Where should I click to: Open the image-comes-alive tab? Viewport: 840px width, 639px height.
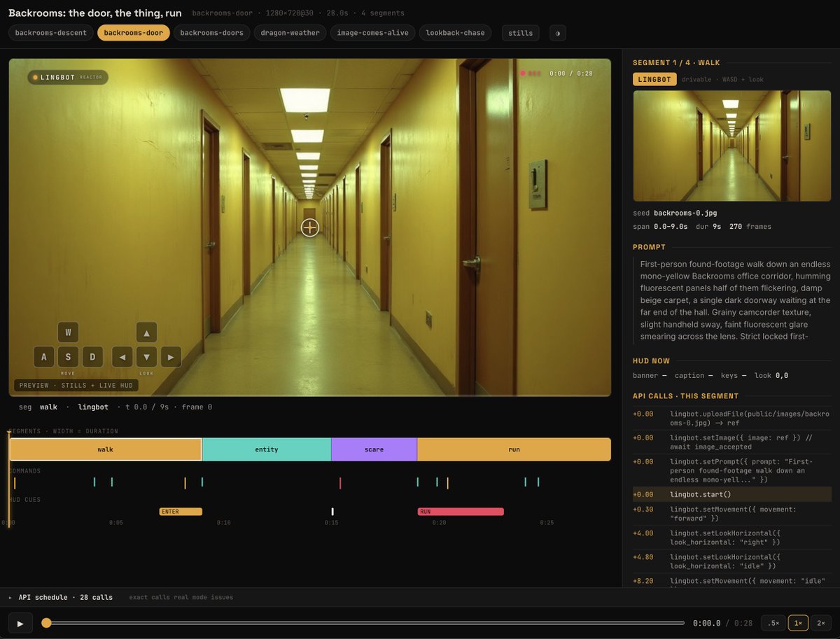(x=372, y=33)
